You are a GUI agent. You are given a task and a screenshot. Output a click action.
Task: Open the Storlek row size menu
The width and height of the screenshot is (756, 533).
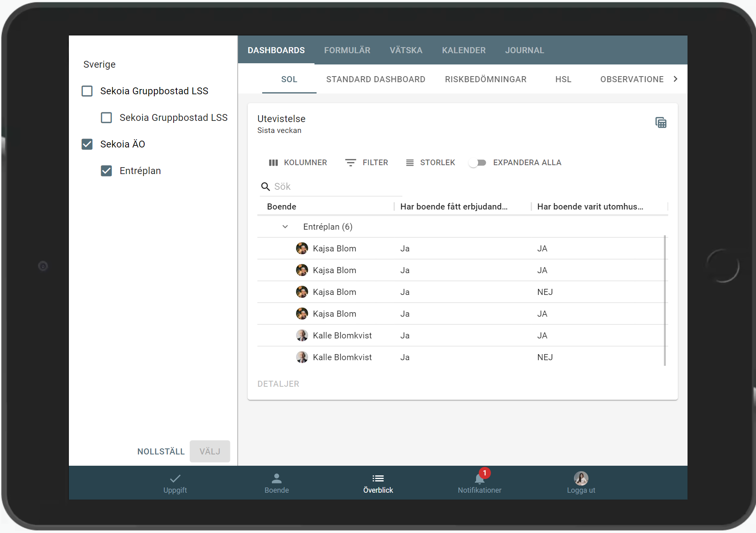430,163
